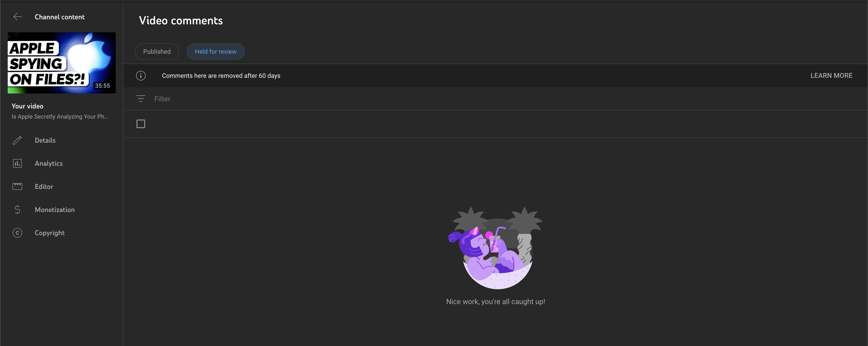Click the Copyright circle-C icon

point(17,233)
